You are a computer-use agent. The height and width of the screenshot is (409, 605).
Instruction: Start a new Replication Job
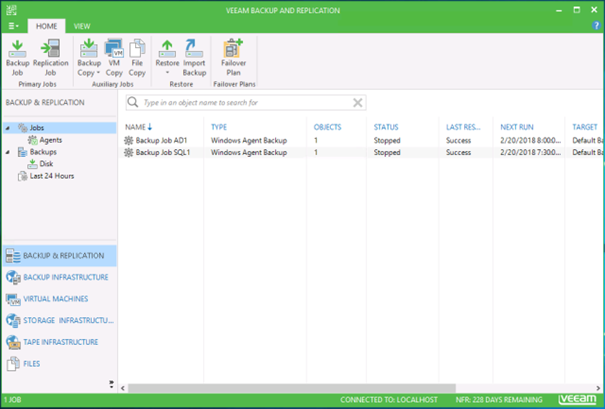(x=51, y=58)
